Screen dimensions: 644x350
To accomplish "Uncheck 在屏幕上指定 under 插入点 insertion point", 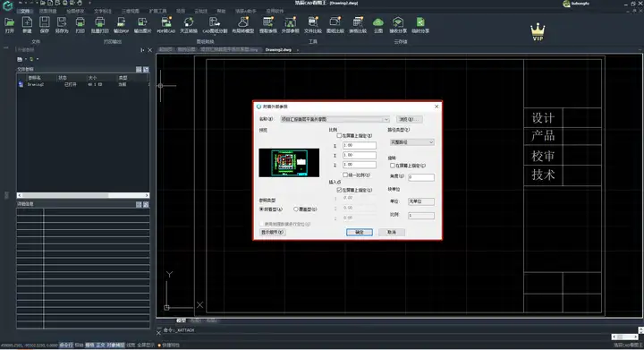I will point(339,190).
